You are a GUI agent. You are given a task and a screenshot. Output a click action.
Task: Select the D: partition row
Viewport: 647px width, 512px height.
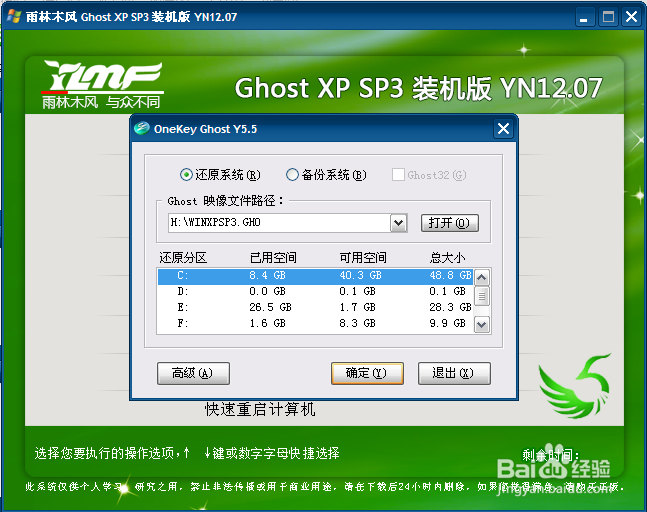(315, 292)
